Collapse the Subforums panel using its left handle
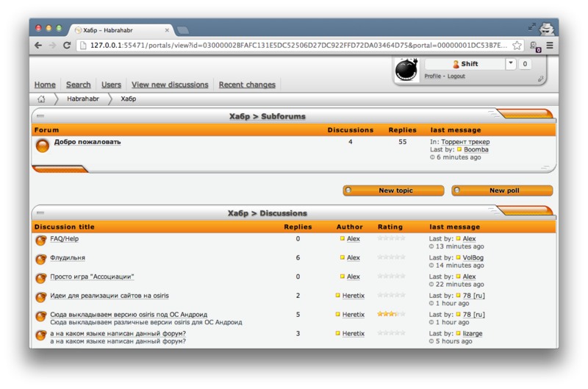This screenshot has height=389, width=588. coord(40,116)
